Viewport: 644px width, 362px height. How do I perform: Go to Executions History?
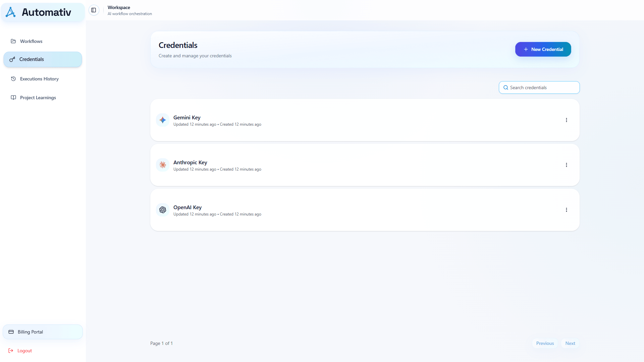pos(43,79)
